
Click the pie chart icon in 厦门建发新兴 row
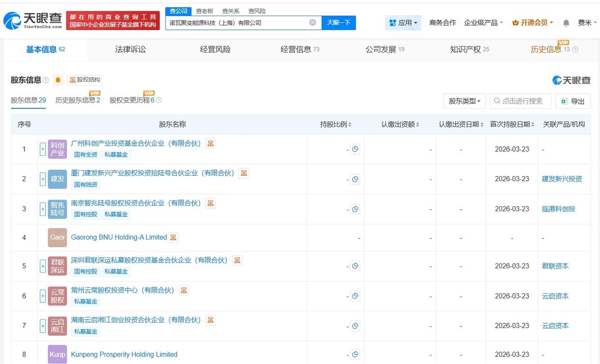pos(355,179)
